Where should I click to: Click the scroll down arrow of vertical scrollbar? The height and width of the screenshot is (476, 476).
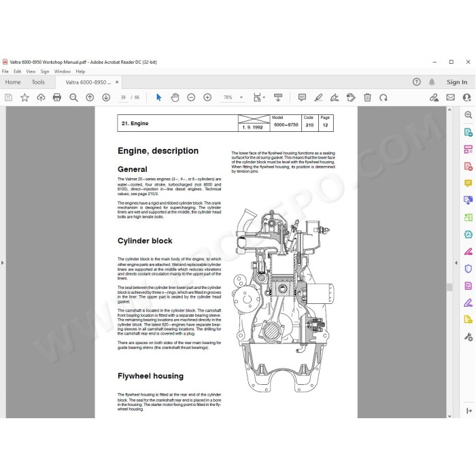449,416
